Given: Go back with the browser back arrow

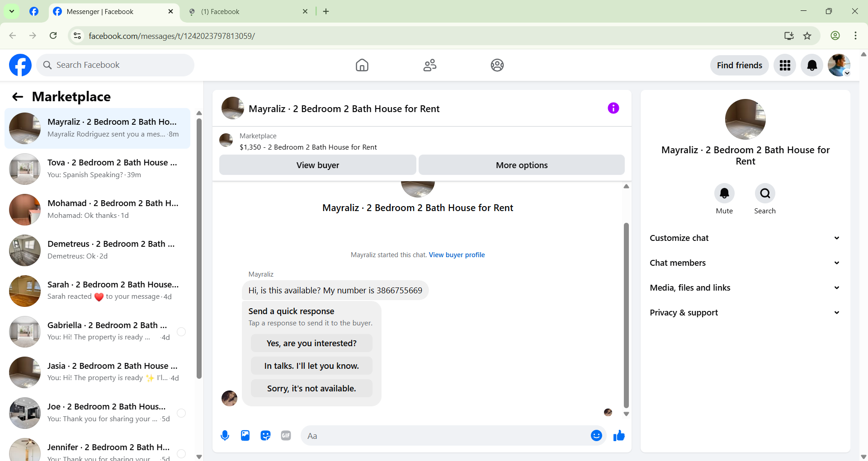Looking at the screenshot, I should (13, 36).
